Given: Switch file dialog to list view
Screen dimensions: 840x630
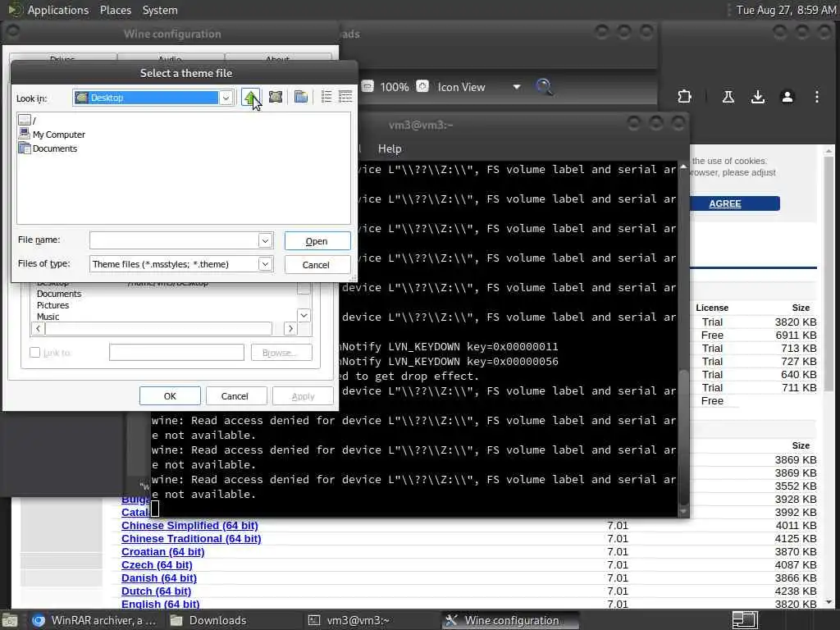Looking at the screenshot, I should coord(326,97).
